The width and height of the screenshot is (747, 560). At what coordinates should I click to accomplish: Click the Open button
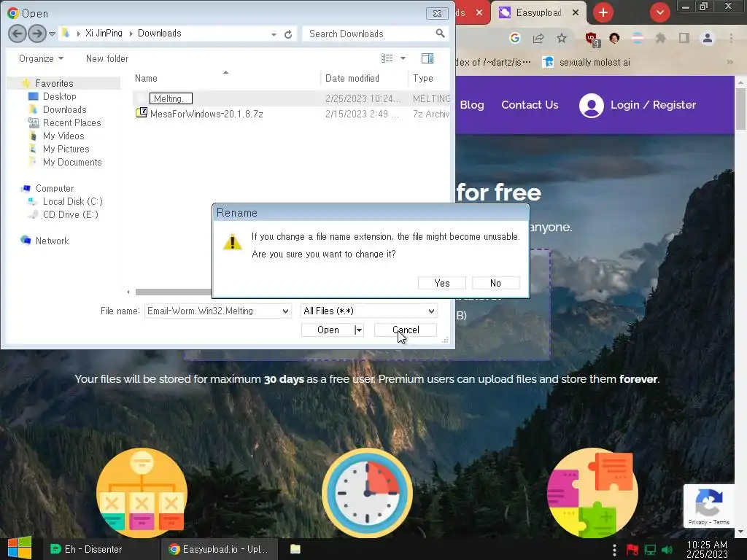[x=328, y=330]
